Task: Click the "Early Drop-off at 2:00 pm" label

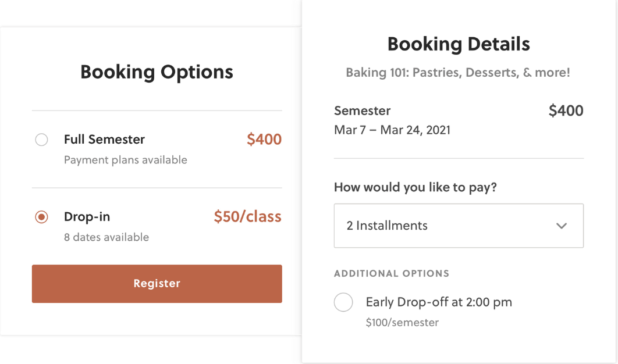Action: (439, 302)
